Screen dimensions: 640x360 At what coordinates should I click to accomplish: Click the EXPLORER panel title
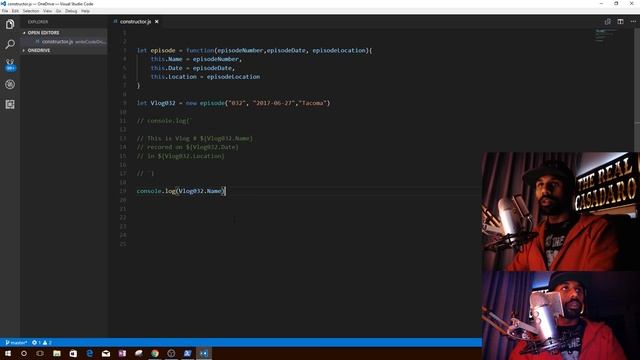click(38, 22)
